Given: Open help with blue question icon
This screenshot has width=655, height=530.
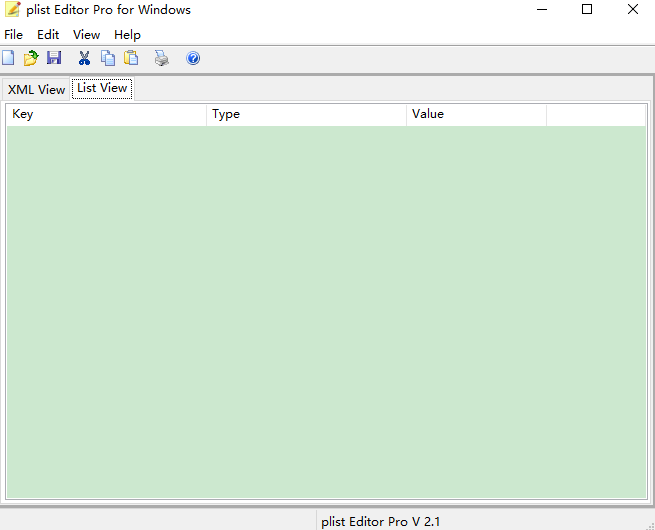Looking at the screenshot, I should [193, 58].
